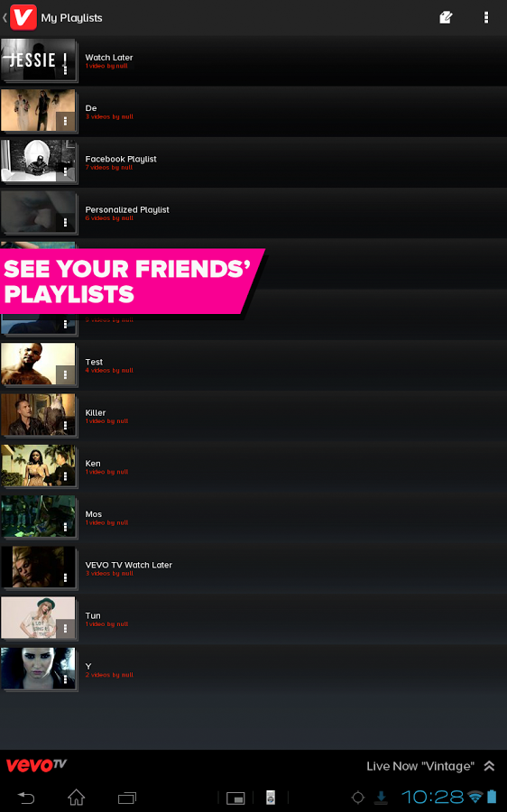Tap Live Now "Vintage" text
This screenshot has width=507, height=812.
click(x=420, y=766)
